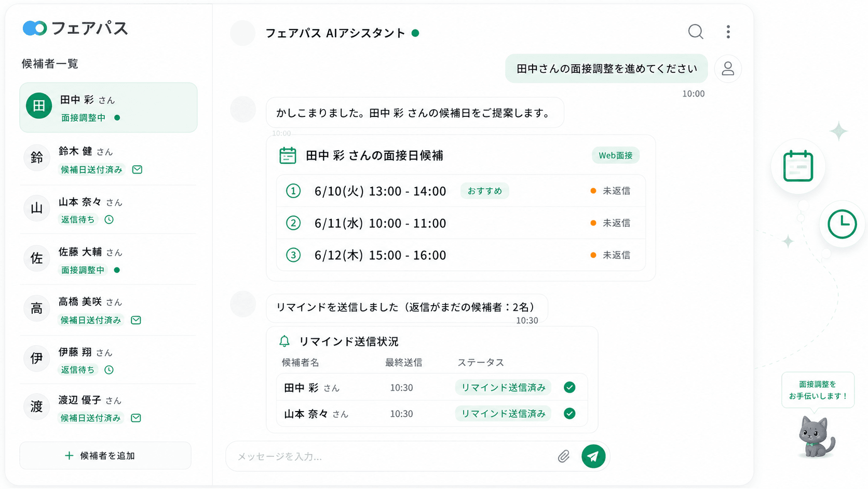
Task: Click リマインド送信済み badge for 田中 彩
Action: [504, 387]
